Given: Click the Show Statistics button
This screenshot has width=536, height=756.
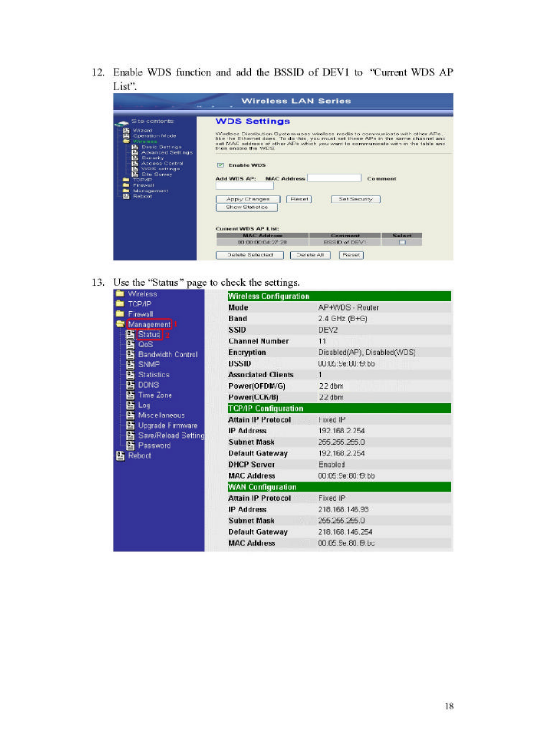Looking at the screenshot, I should [247, 207].
